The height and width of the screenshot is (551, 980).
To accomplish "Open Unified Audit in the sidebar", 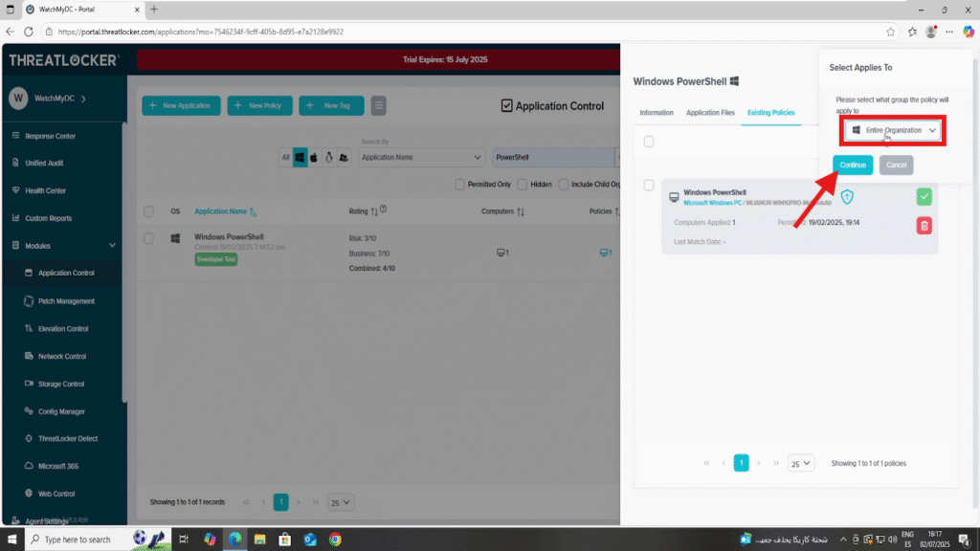I will click(x=44, y=163).
